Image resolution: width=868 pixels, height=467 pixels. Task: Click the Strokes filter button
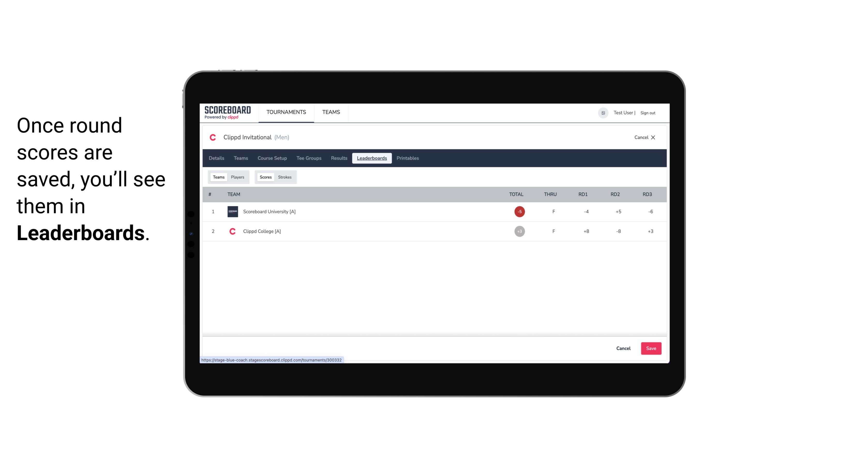click(x=285, y=177)
